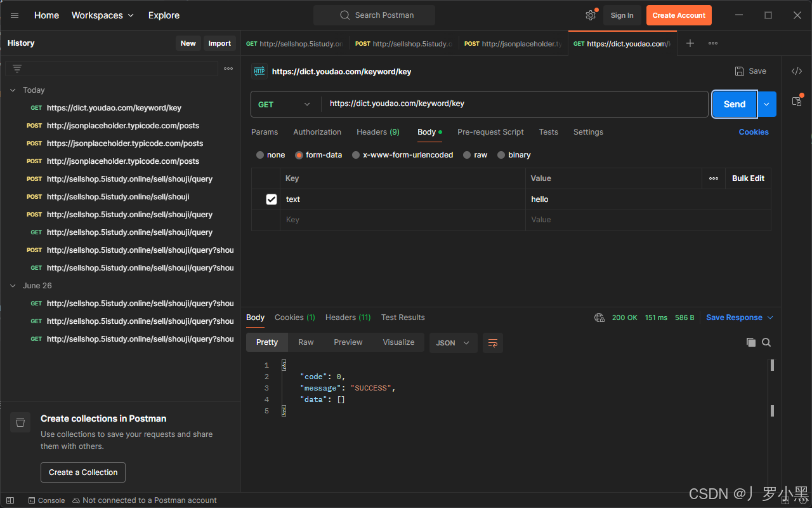
Task: Open the GET method dropdown
Action: pyautogui.click(x=285, y=104)
